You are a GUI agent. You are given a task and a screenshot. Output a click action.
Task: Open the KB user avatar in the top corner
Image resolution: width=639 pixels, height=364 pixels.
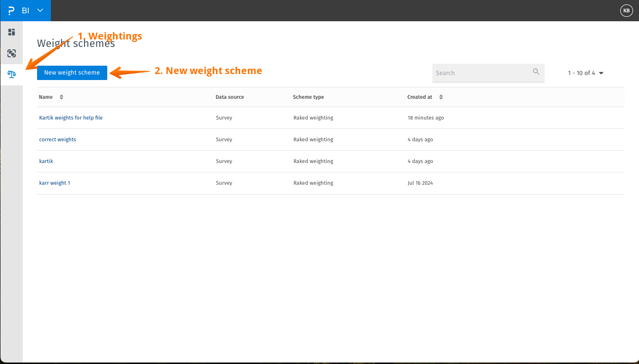pyautogui.click(x=626, y=10)
